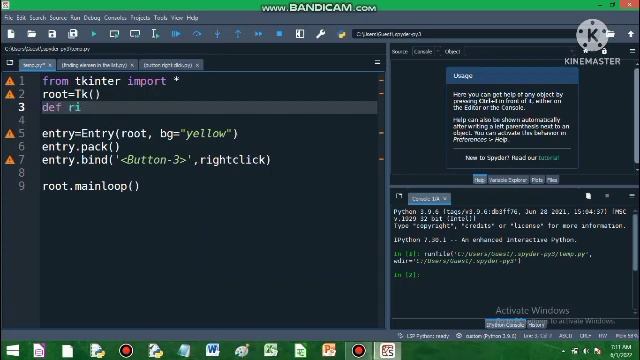Open the Help menu

[192, 18]
